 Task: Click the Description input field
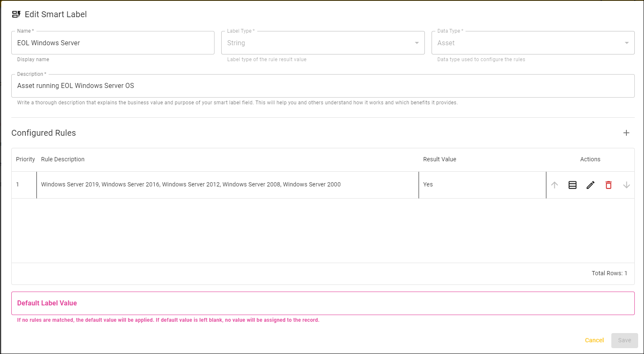[x=323, y=86]
